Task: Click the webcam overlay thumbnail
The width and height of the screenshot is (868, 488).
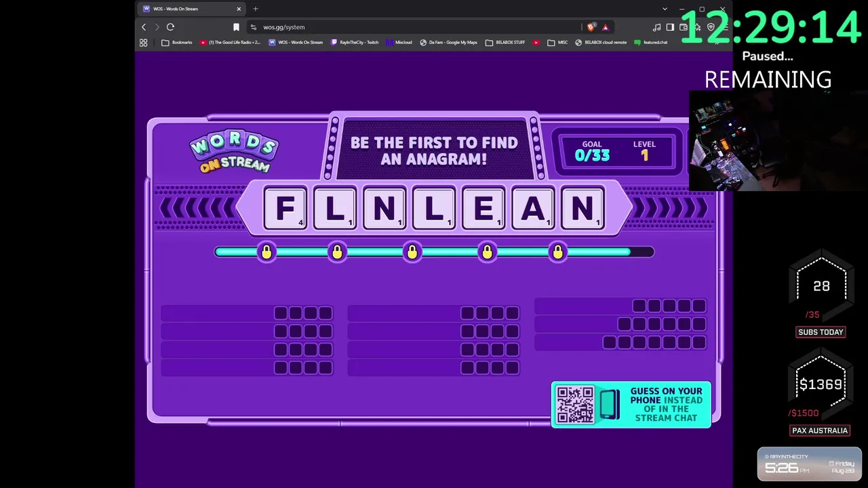Action: coord(778,140)
